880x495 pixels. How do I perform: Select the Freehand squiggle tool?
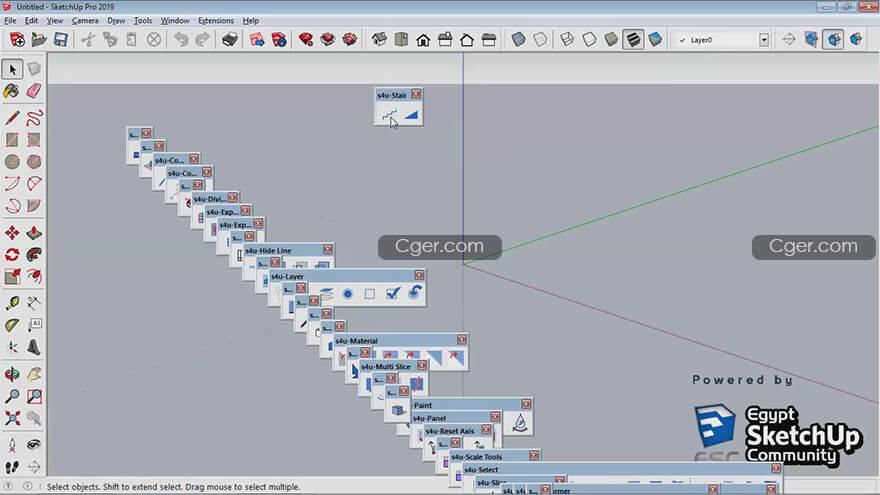pyautogui.click(x=34, y=118)
